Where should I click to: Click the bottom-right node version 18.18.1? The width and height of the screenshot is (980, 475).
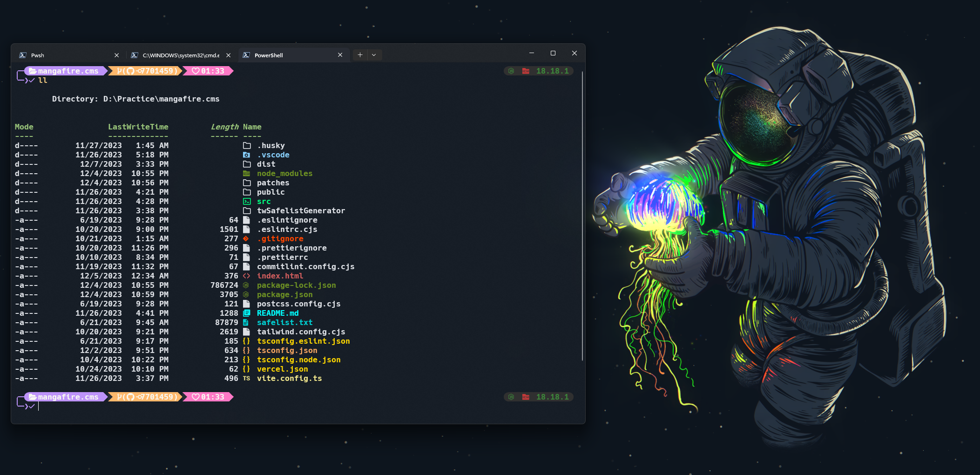coord(552,397)
